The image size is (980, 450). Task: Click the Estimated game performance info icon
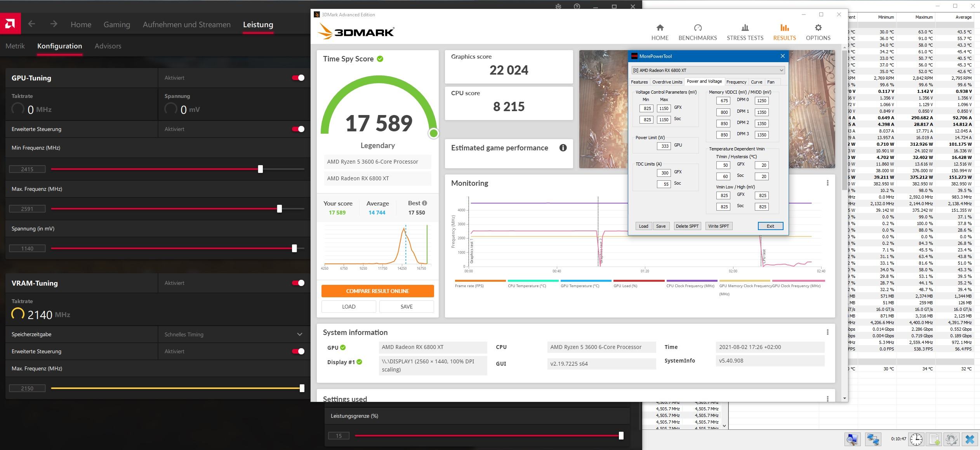[x=563, y=148]
